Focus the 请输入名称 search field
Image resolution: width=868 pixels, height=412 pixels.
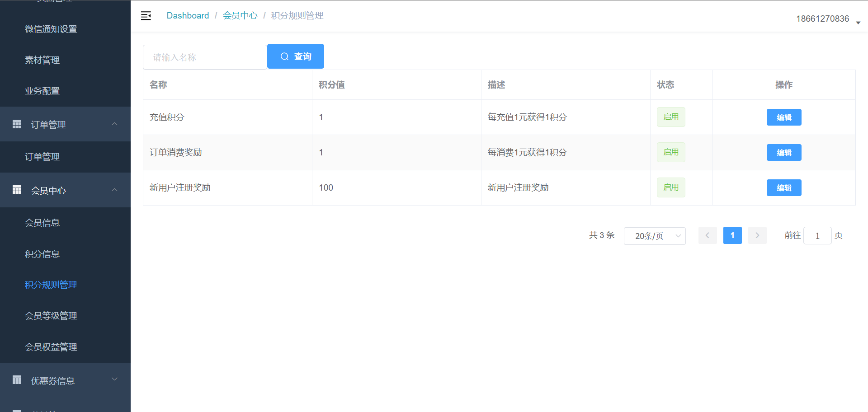[205, 57]
